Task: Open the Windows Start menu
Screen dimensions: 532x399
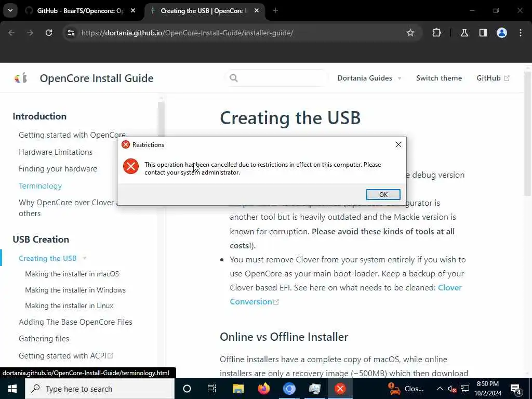Action: point(12,389)
